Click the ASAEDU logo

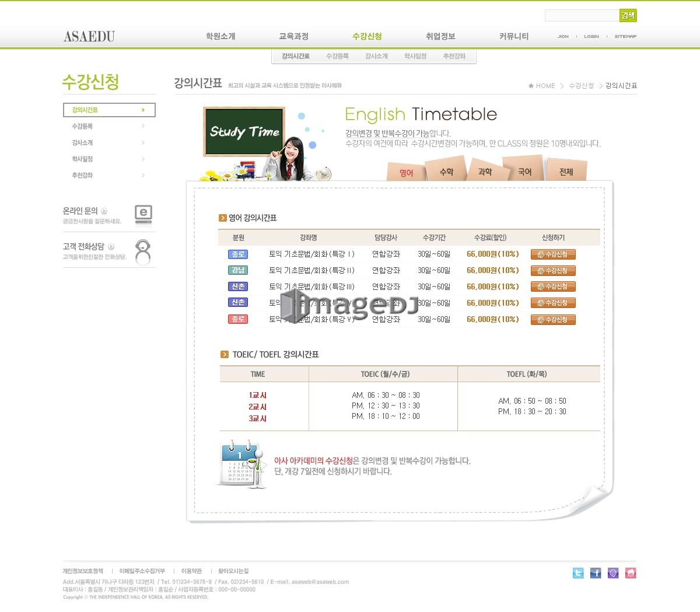(x=89, y=36)
